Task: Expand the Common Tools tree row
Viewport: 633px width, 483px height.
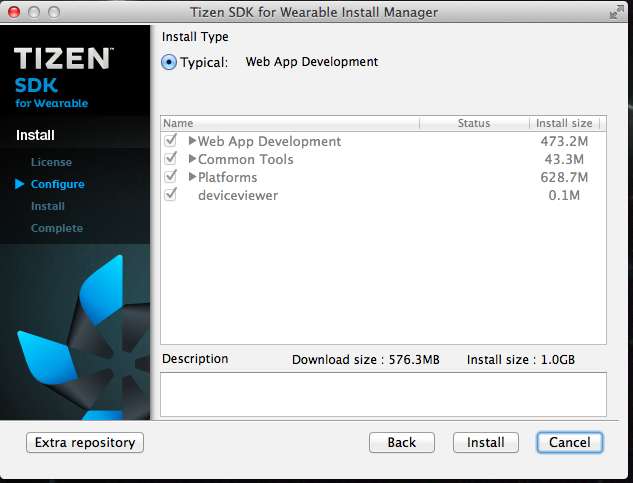Action: pyautogui.click(x=193, y=159)
